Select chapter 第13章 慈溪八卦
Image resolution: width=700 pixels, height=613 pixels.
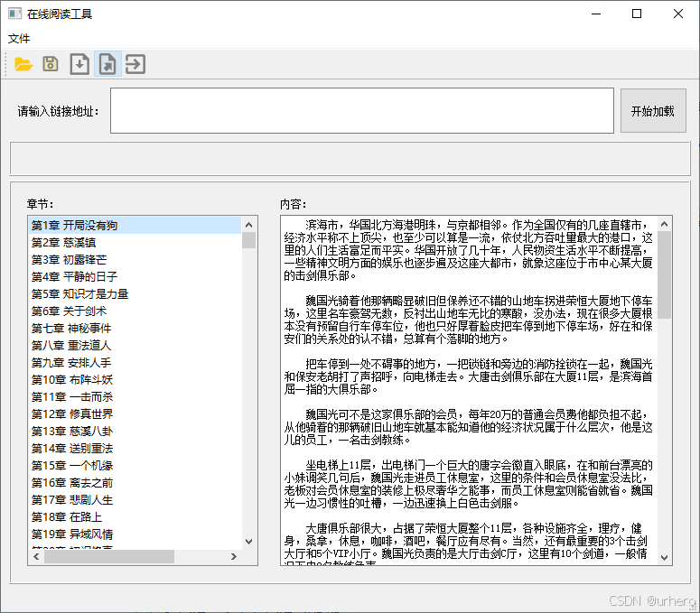[x=135, y=432]
